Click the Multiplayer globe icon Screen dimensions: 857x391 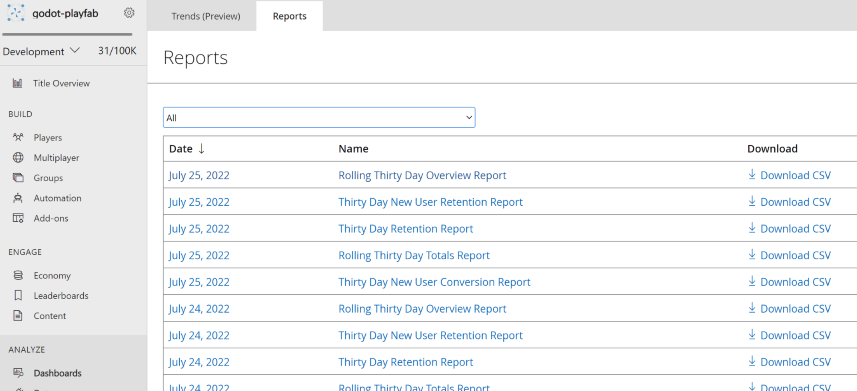(18, 157)
